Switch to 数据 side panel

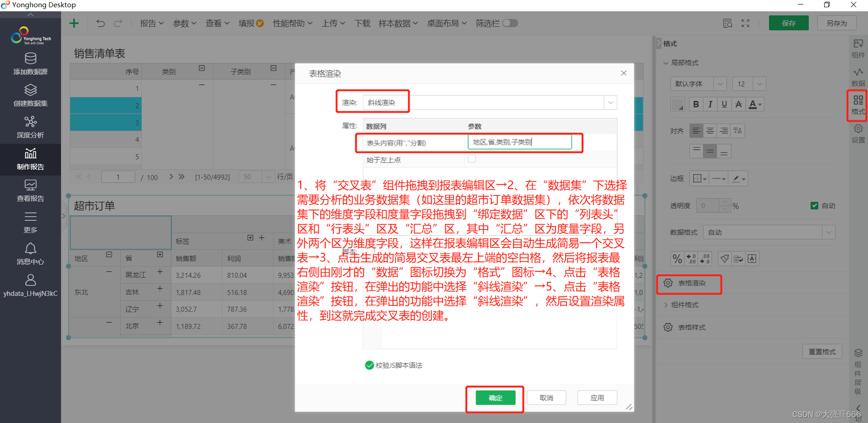click(858, 77)
